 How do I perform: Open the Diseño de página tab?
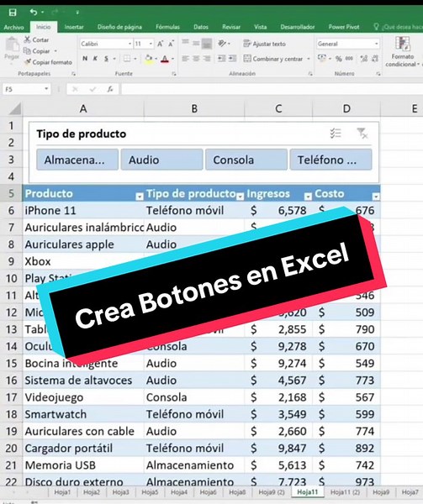click(119, 27)
